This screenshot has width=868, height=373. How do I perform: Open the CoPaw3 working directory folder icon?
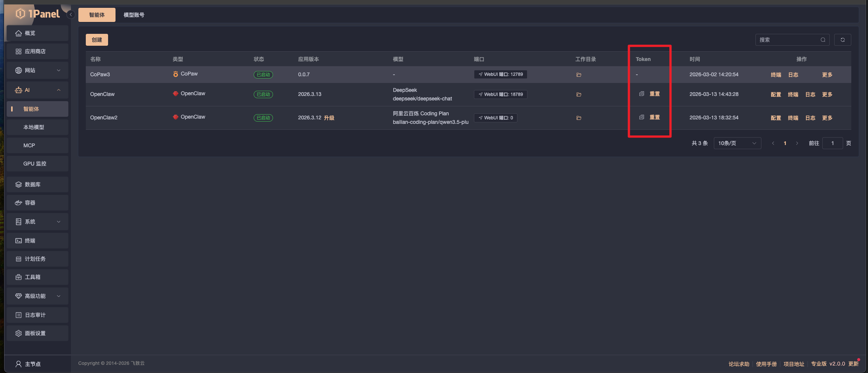point(579,75)
